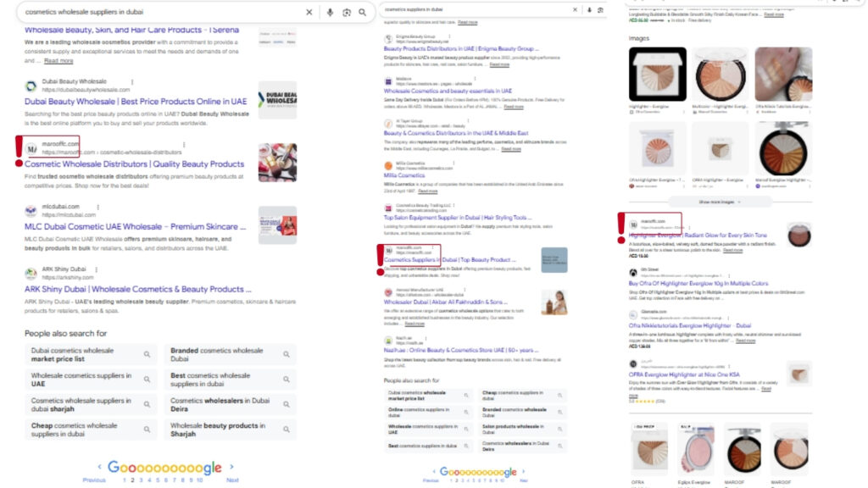Open 'Buy Ofra Of Highlighter Everglow 10g' result
868x488 pixels.
[x=698, y=284]
